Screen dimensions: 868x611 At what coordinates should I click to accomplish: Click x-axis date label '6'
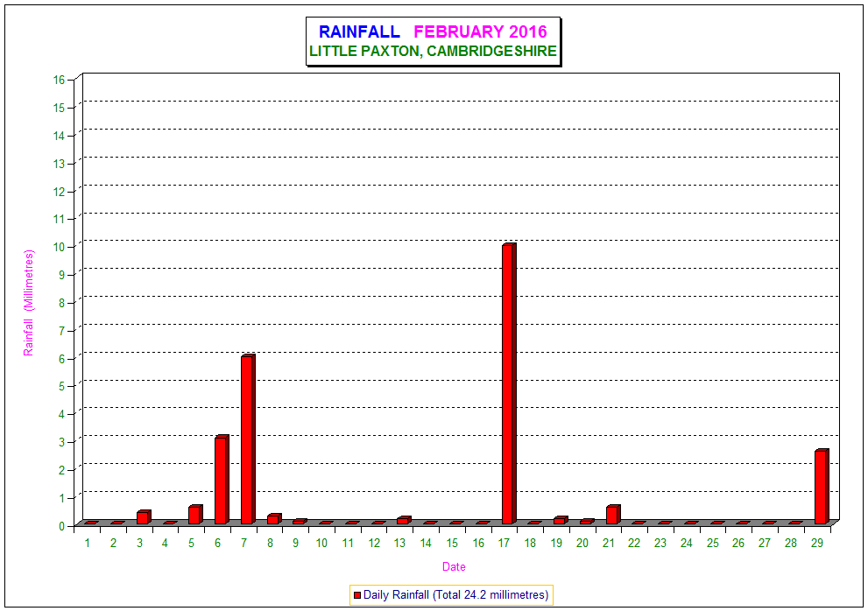click(217, 543)
